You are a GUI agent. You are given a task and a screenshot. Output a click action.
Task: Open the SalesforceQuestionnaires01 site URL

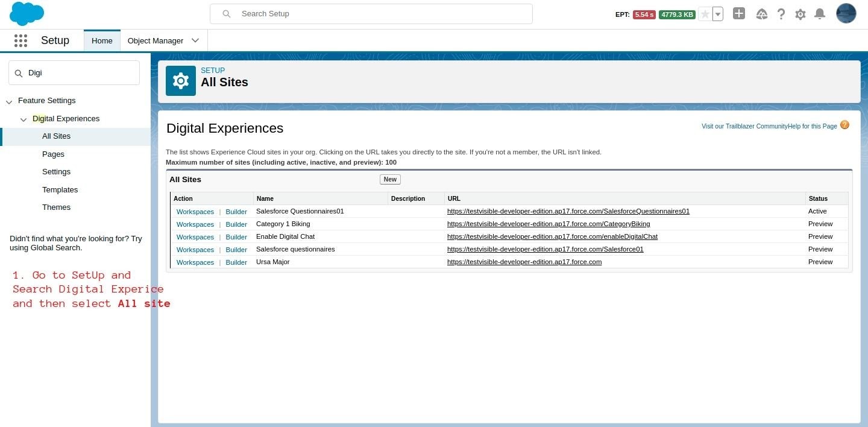click(x=568, y=211)
